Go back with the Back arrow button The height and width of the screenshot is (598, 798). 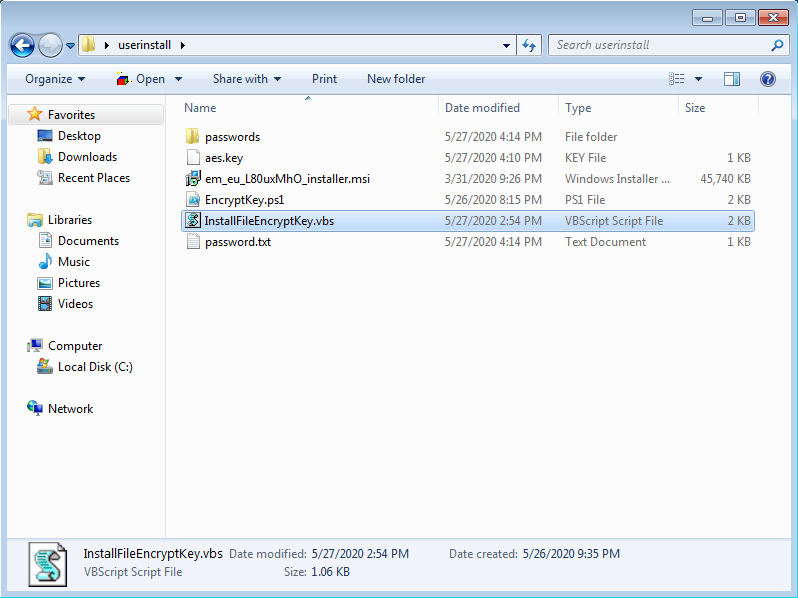pyautogui.click(x=22, y=46)
